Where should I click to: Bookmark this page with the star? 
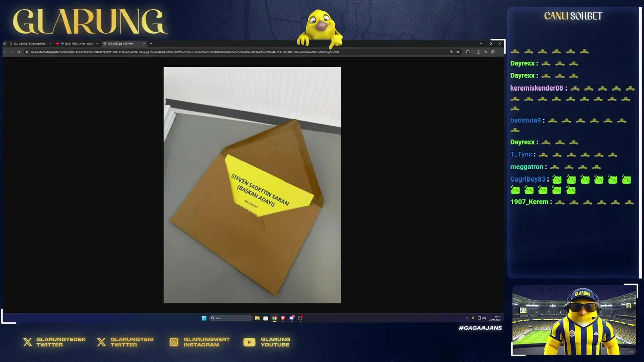[458, 52]
